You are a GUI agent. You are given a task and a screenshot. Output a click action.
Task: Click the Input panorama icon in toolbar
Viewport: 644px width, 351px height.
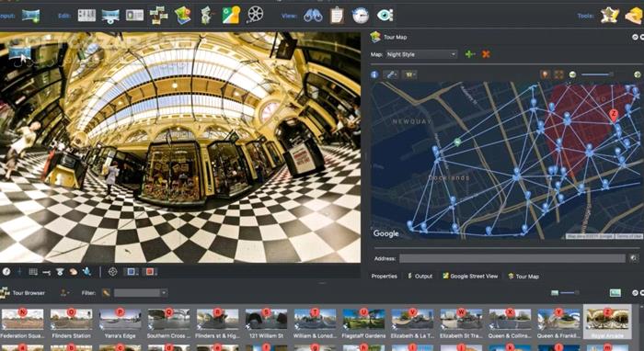coord(30,16)
